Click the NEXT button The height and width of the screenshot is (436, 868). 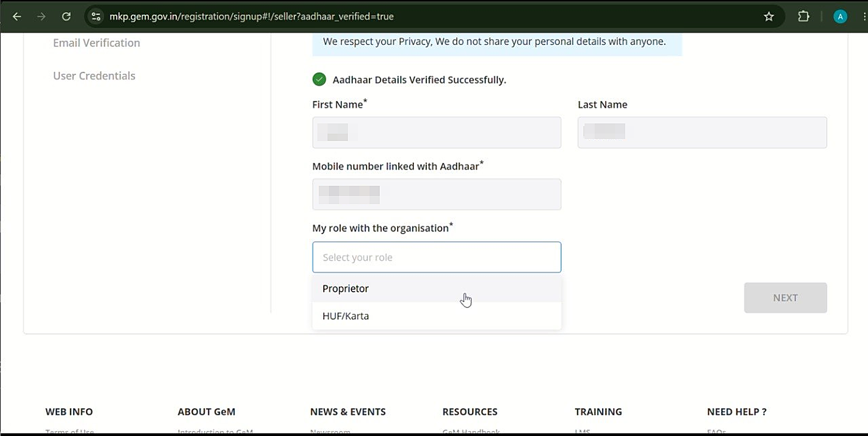coord(785,298)
